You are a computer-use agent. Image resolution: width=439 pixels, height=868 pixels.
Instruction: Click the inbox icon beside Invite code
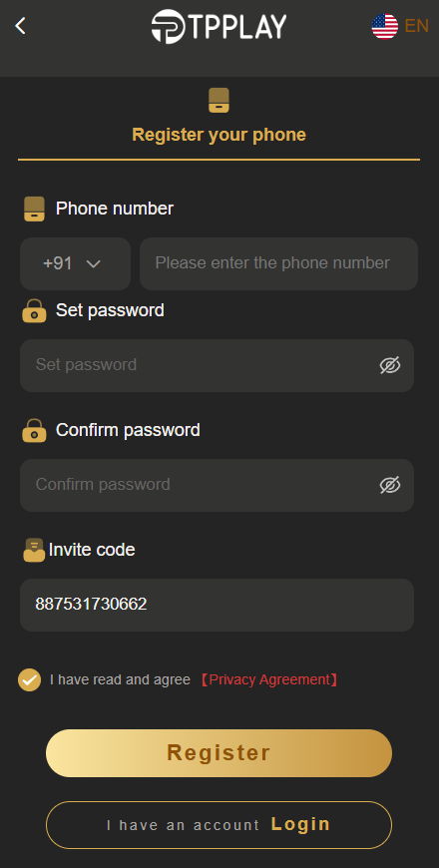tap(34, 550)
